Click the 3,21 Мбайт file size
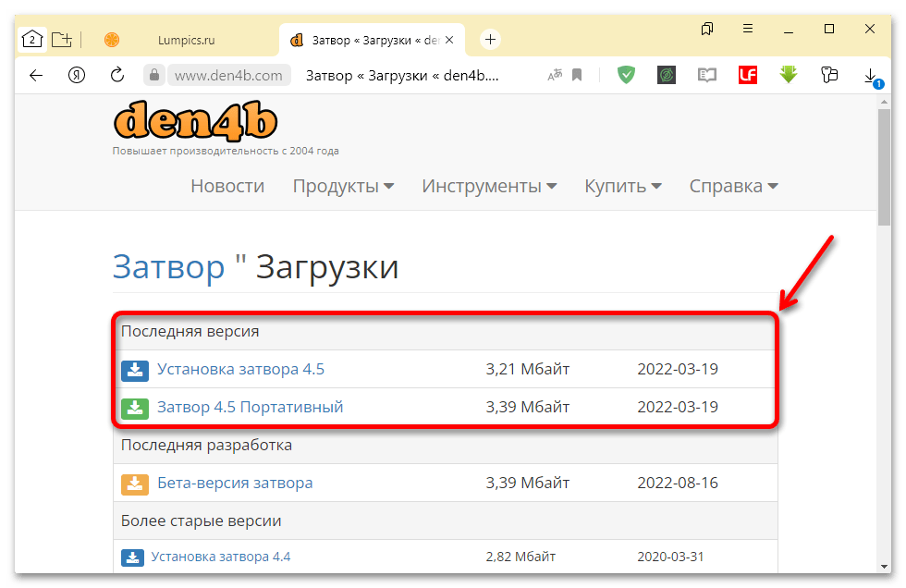906x588 pixels. click(x=528, y=369)
